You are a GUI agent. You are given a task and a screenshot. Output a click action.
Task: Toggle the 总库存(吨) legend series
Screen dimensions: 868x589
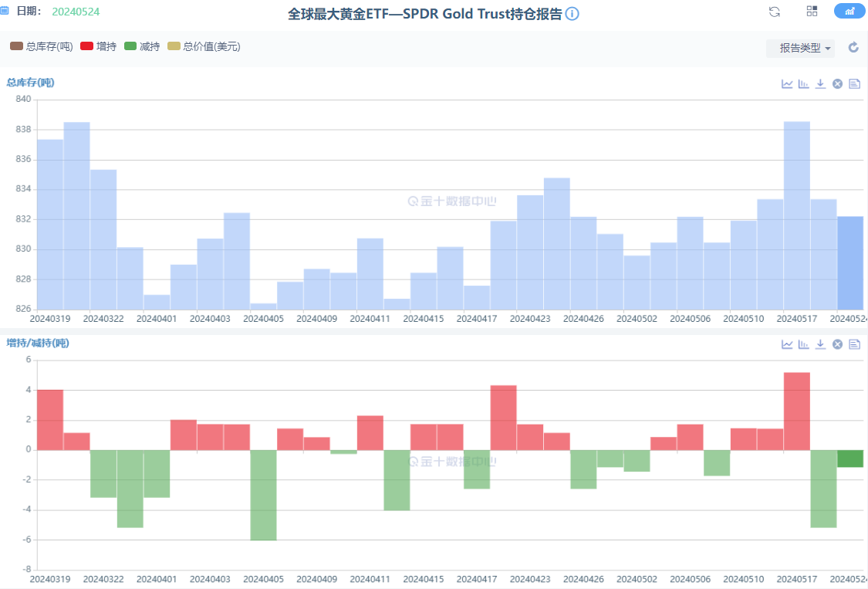[42, 46]
